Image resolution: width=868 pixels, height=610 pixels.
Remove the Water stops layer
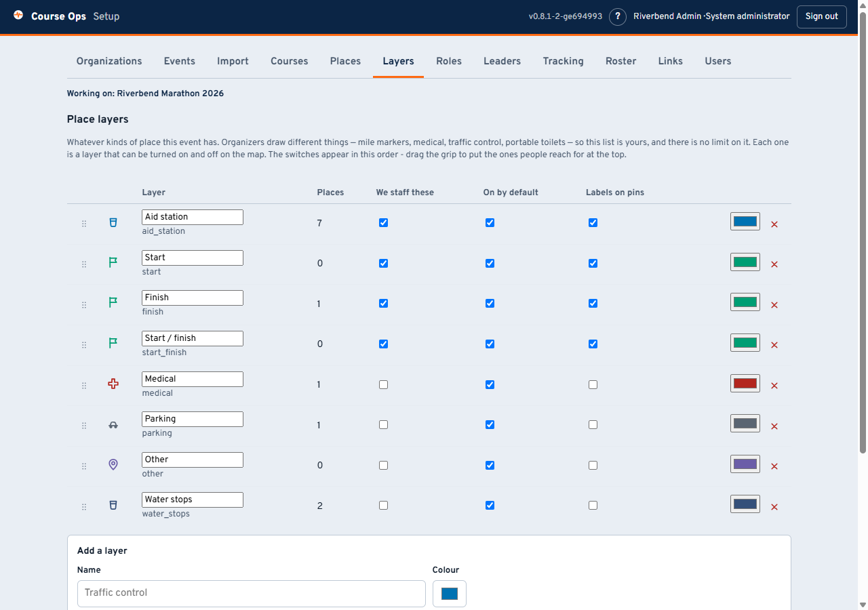coord(774,507)
